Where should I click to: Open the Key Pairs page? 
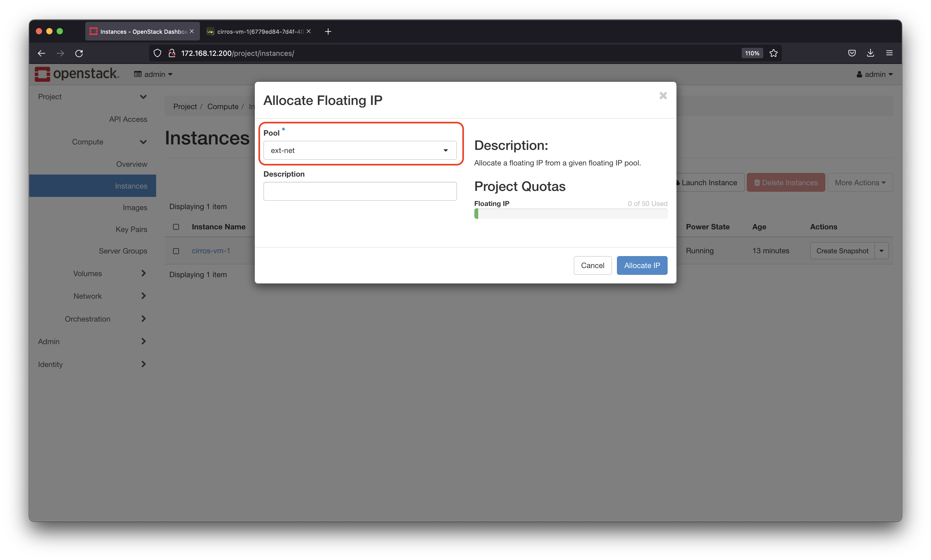131,229
